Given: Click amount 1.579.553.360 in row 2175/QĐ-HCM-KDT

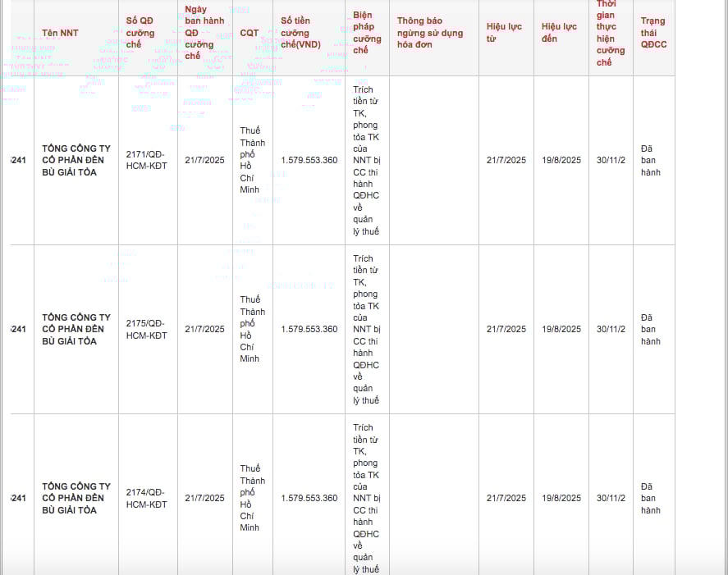Looking at the screenshot, I should (x=309, y=329).
